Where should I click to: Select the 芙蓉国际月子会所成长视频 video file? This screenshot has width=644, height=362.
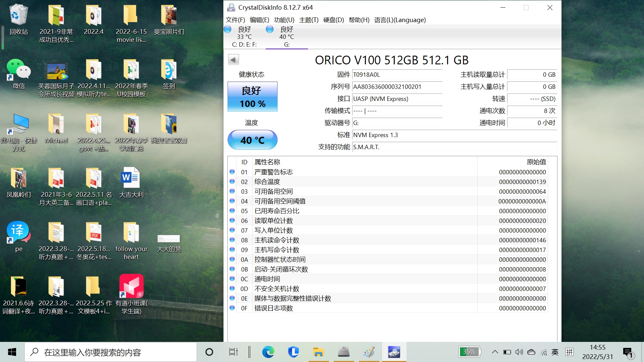pyautogui.click(x=56, y=79)
